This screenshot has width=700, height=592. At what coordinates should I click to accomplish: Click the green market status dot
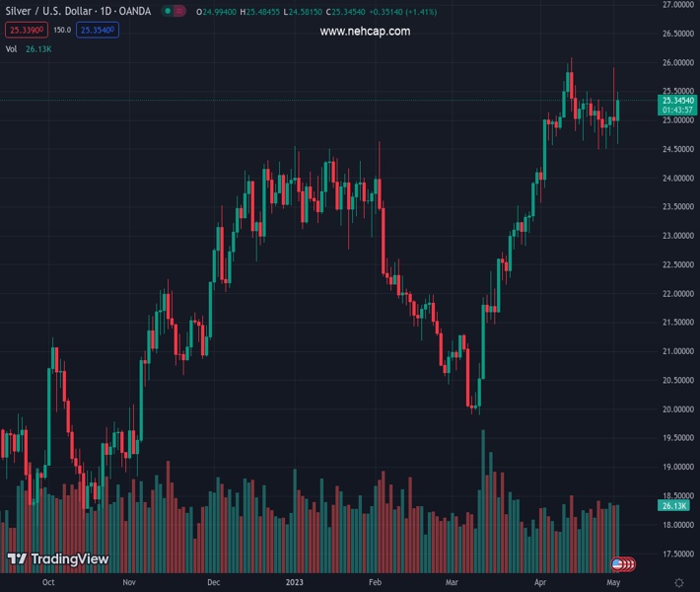coord(169,12)
